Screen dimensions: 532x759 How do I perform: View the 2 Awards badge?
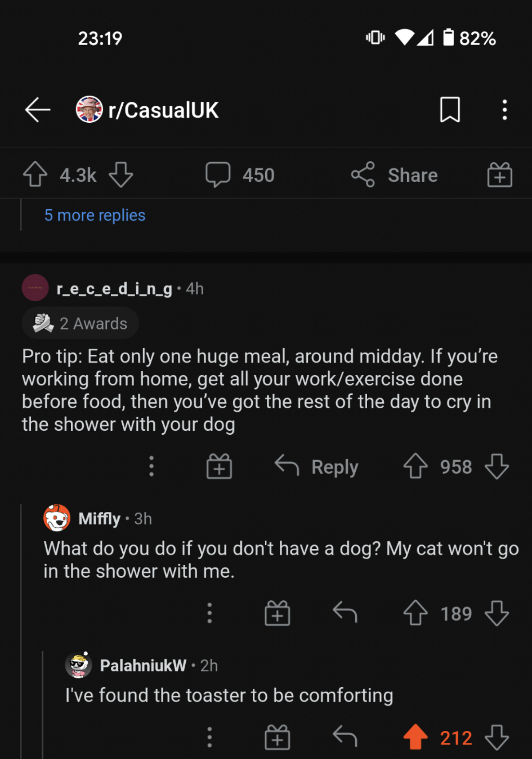(80, 323)
